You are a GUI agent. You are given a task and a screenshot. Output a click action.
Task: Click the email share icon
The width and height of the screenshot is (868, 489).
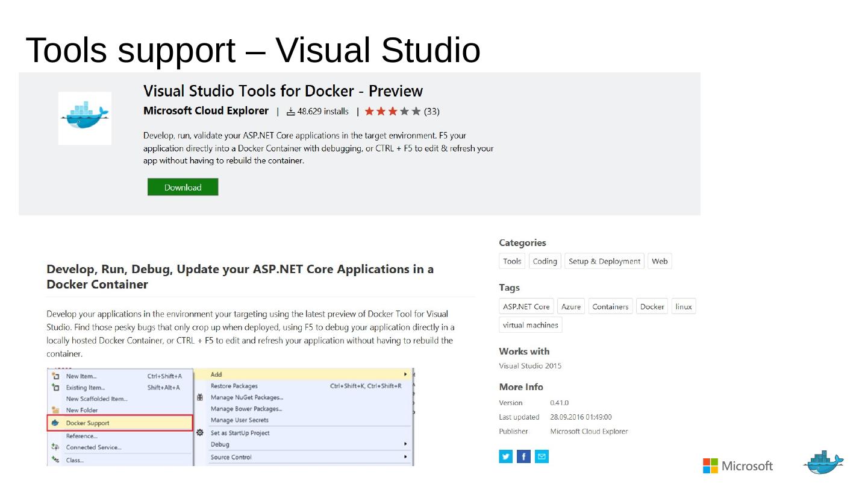[x=542, y=456]
